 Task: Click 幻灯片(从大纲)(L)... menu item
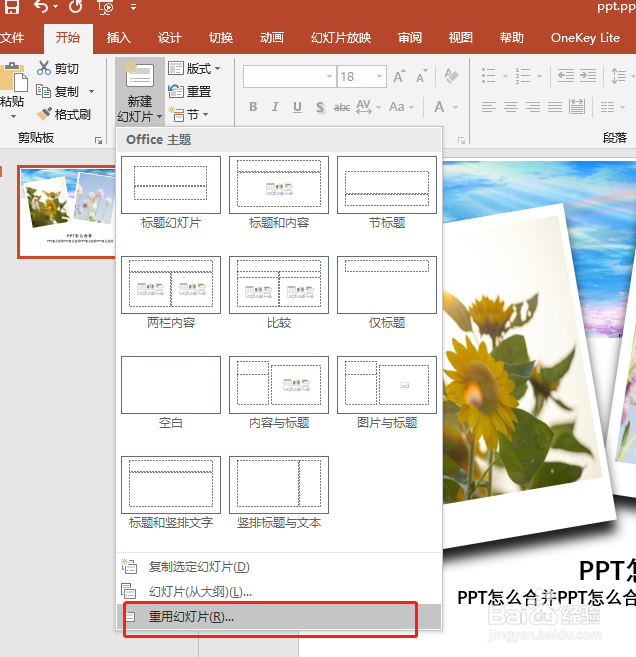click(279, 591)
